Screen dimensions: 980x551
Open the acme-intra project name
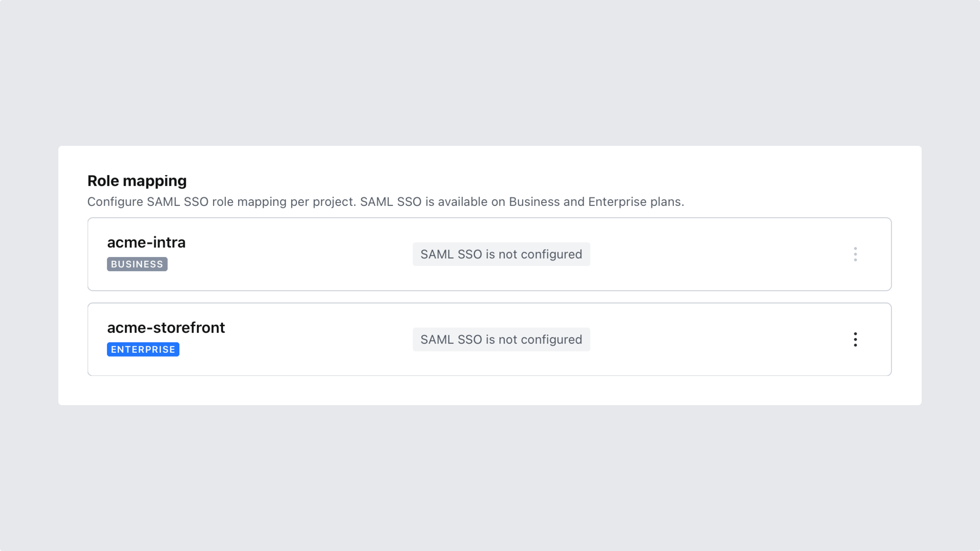tap(146, 242)
